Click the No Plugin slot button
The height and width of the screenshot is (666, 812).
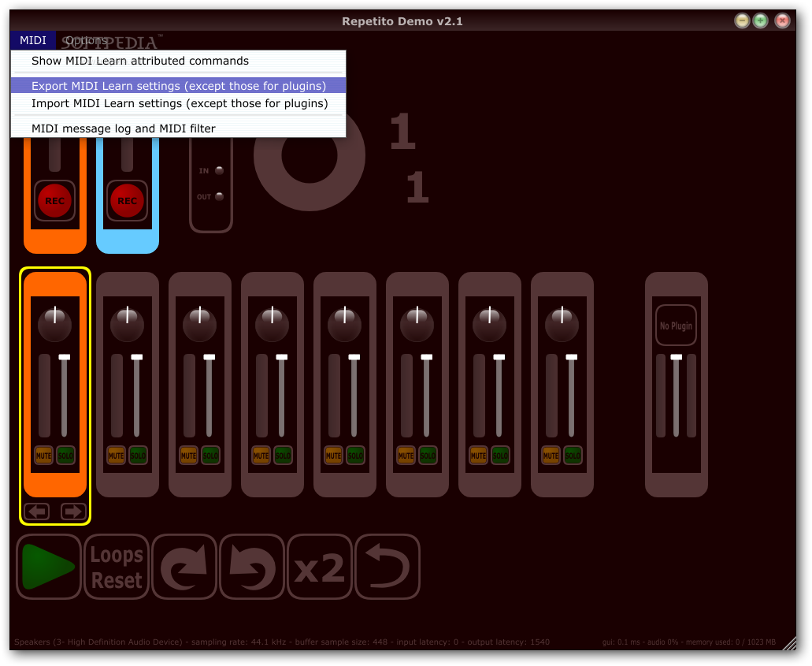tap(676, 326)
